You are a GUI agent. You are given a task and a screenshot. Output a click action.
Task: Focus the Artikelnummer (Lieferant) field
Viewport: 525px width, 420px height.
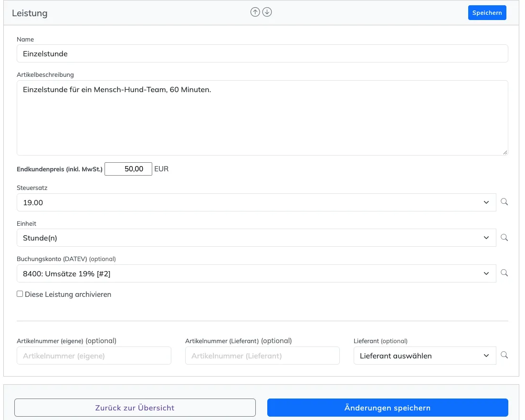pos(262,356)
